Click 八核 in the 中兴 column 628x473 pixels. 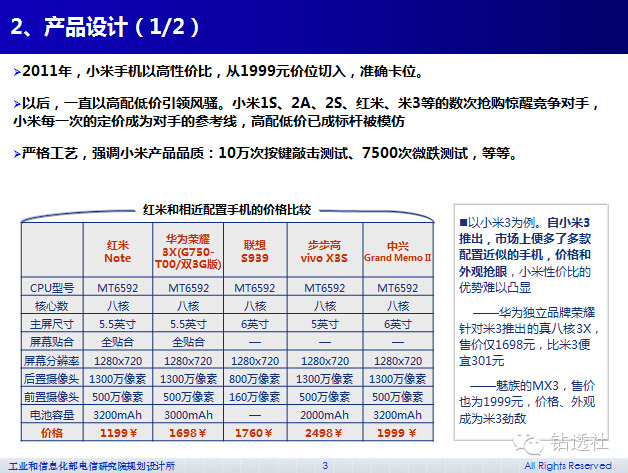pos(398,306)
